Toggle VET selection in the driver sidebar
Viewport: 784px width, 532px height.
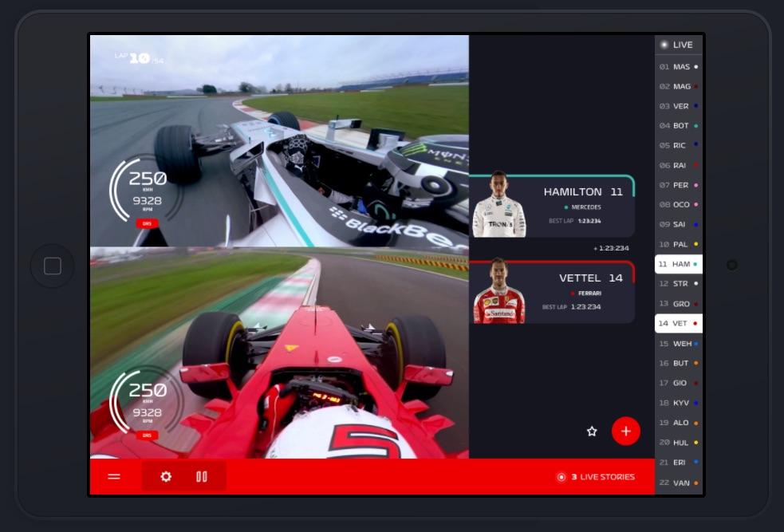tap(678, 323)
